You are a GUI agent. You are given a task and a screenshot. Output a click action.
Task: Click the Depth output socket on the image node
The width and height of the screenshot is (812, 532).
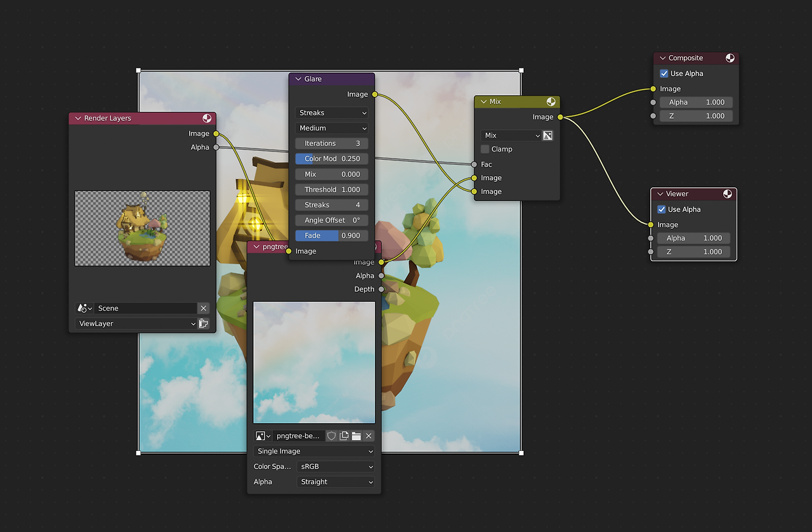pos(381,289)
